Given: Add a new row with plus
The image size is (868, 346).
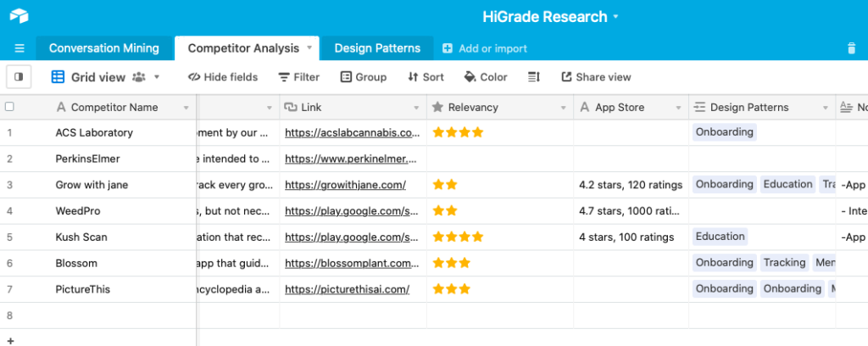Looking at the screenshot, I should pos(9,340).
